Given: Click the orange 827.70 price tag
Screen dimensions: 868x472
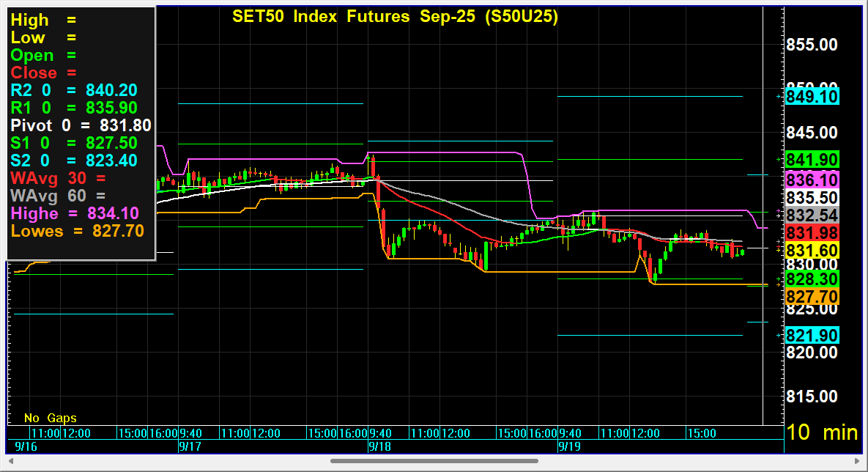Looking at the screenshot, I should pyautogui.click(x=812, y=296).
